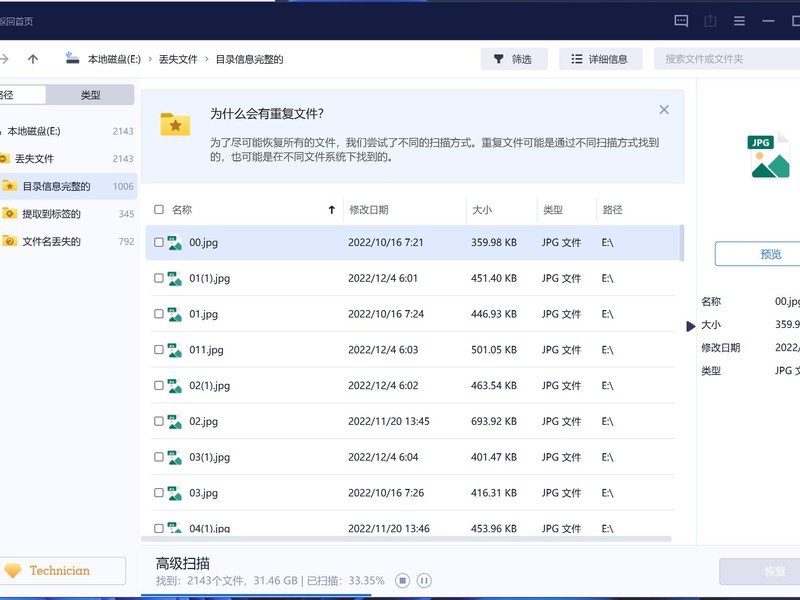Close the duplicate files notice
The image size is (800, 600).
click(664, 110)
